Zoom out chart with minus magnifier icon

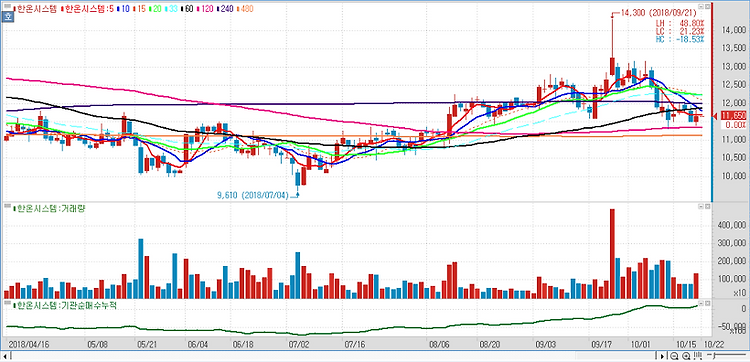click(x=674, y=356)
